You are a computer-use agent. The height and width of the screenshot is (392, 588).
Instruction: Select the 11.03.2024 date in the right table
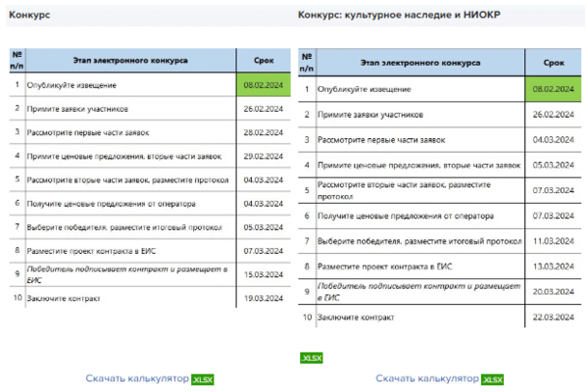(x=553, y=240)
